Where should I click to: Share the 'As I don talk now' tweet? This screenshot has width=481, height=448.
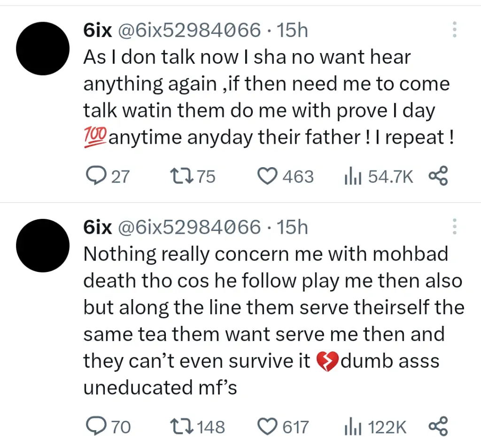[438, 176]
